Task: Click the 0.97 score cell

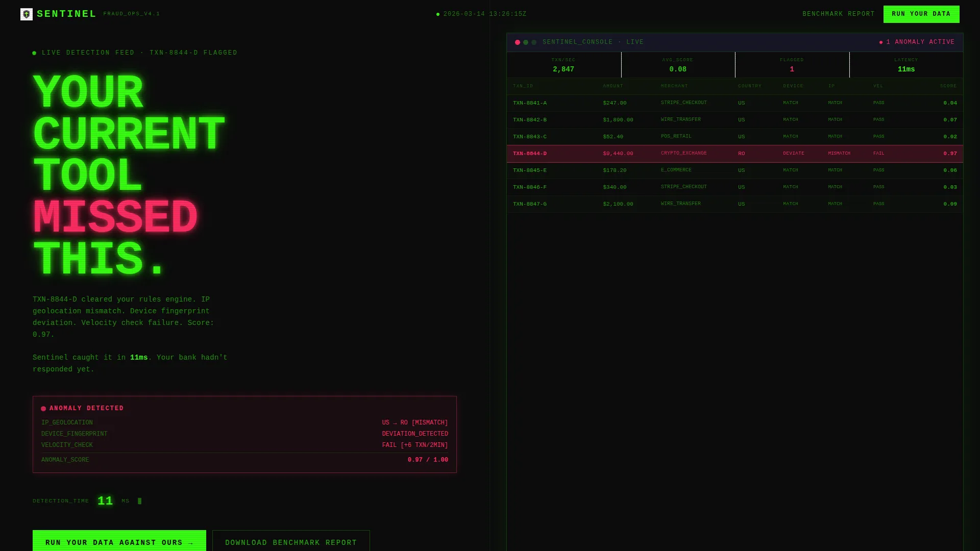Action: [x=950, y=154]
